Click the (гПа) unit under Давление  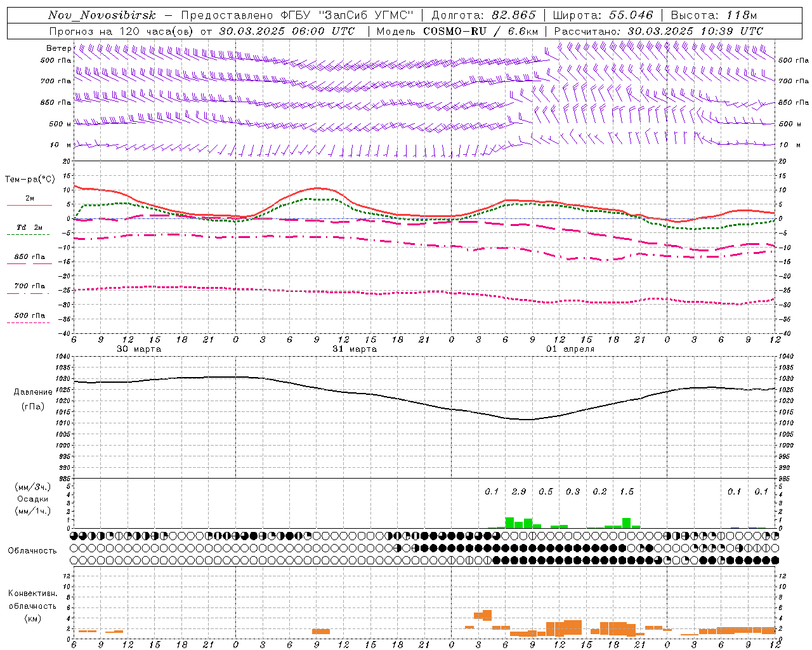(x=33, y=407)
